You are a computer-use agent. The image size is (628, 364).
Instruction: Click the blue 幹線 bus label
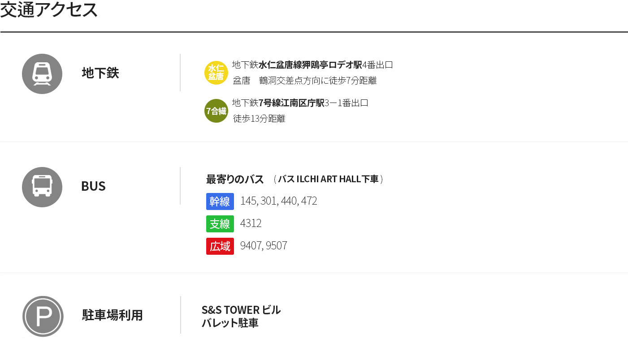220,201
